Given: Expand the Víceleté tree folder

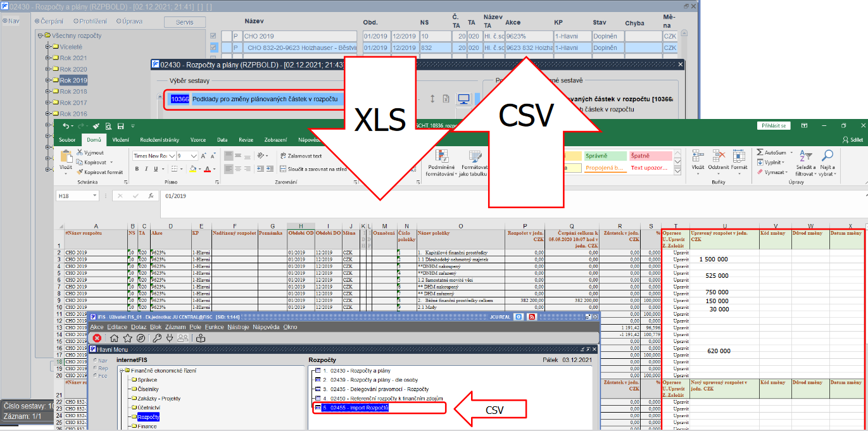Looking at the screenshot, I should coord(47,47).
